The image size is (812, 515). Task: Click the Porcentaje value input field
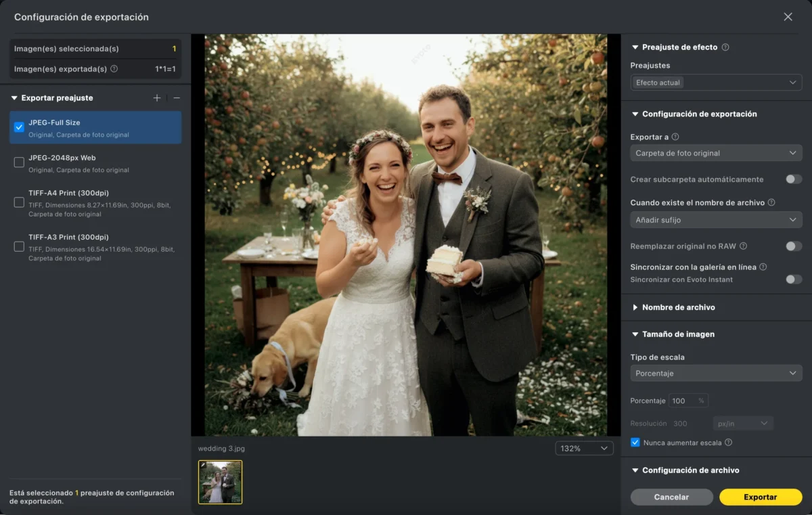(x=682, y=401)
